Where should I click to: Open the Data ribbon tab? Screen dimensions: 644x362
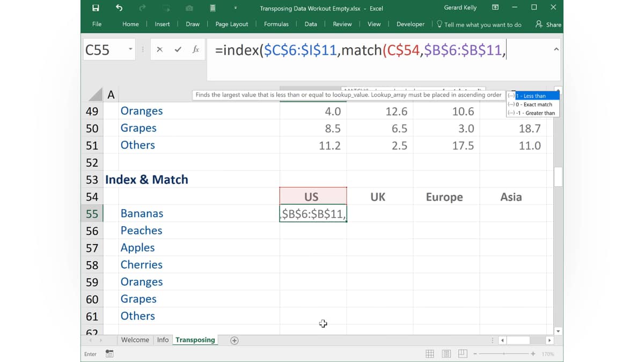(311, 24)
